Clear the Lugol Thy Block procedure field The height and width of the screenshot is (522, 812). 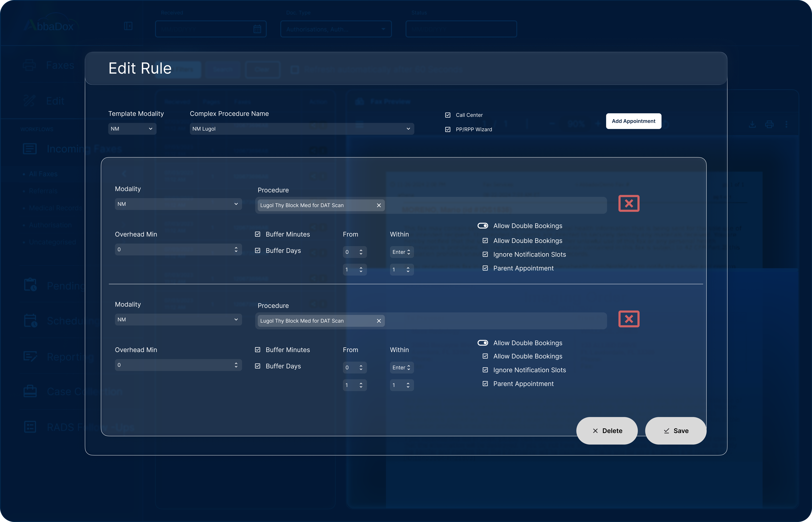(379, 205)
